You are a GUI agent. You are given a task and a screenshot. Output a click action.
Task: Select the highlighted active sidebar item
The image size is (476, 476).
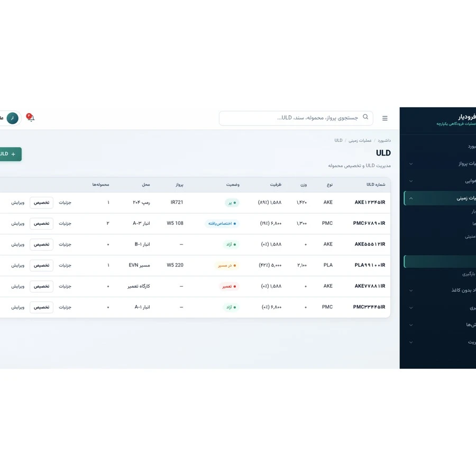[x=440, y=262]
